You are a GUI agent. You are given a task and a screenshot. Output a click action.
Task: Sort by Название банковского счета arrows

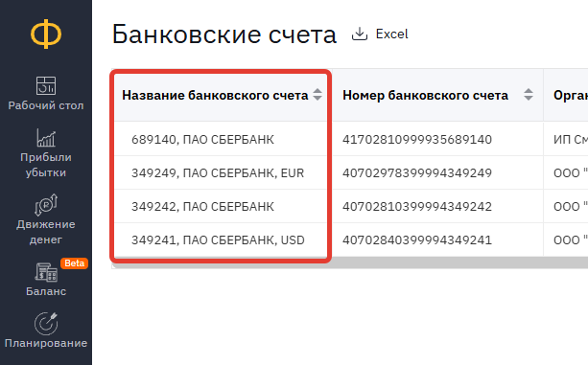(x=318, y=94)
